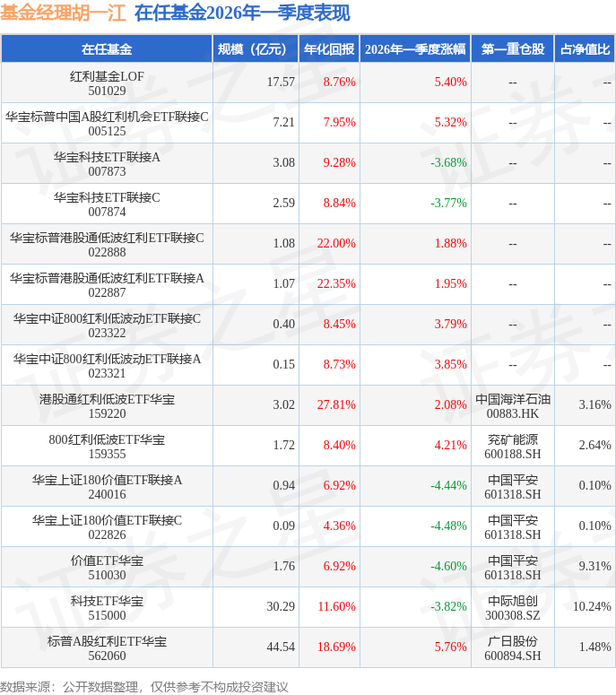Select fund 华宝标普港股通低波红利ETF联接A 022887
The height and width of the screenshot is (695, 616).
[107, 284]
